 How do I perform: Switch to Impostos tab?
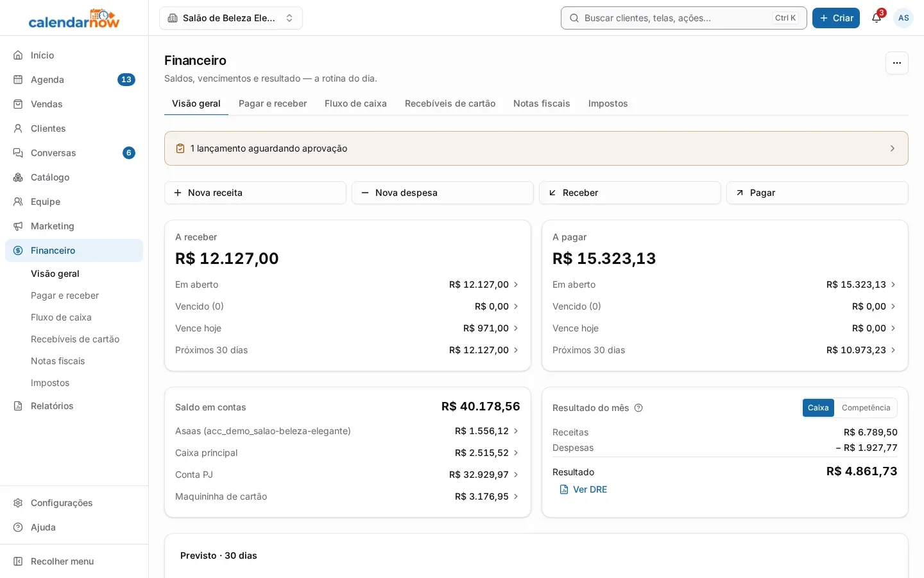point(608,103)
